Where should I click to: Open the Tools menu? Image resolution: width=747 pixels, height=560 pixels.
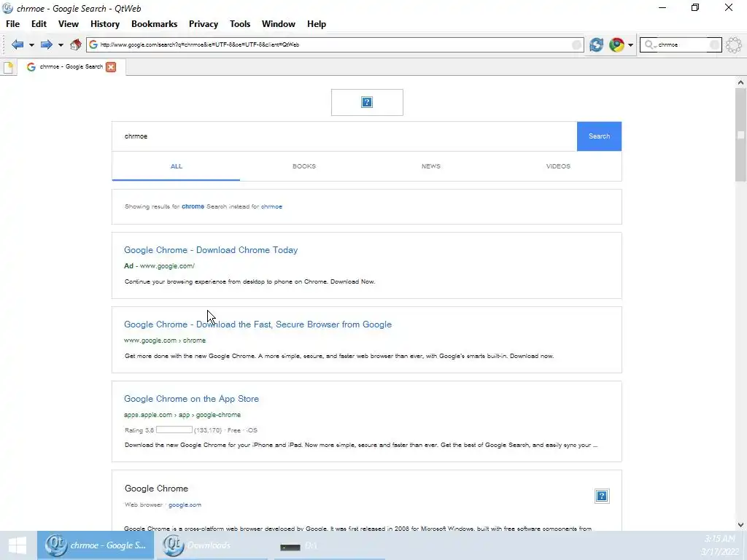pos(240,24)
